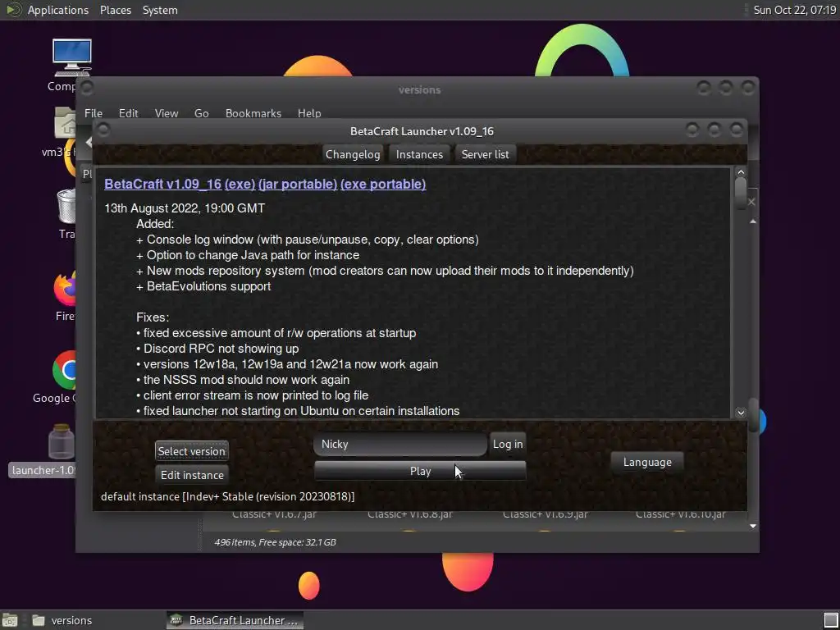The image size is (840, 630).
Task: Open the Applications menu
Action: pyautogui.click(x=58, y=10)
